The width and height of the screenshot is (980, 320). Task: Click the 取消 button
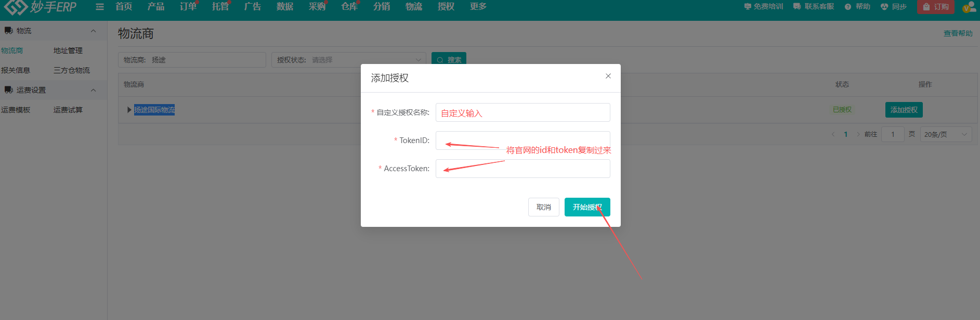click(x=544, y=207)
